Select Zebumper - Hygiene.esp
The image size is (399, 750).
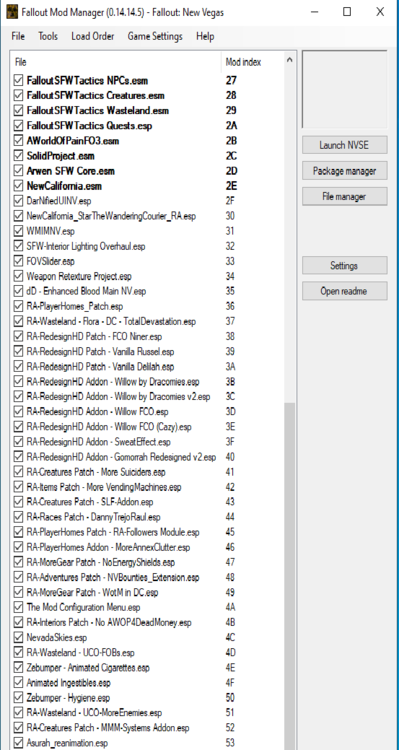coord(68,698)
